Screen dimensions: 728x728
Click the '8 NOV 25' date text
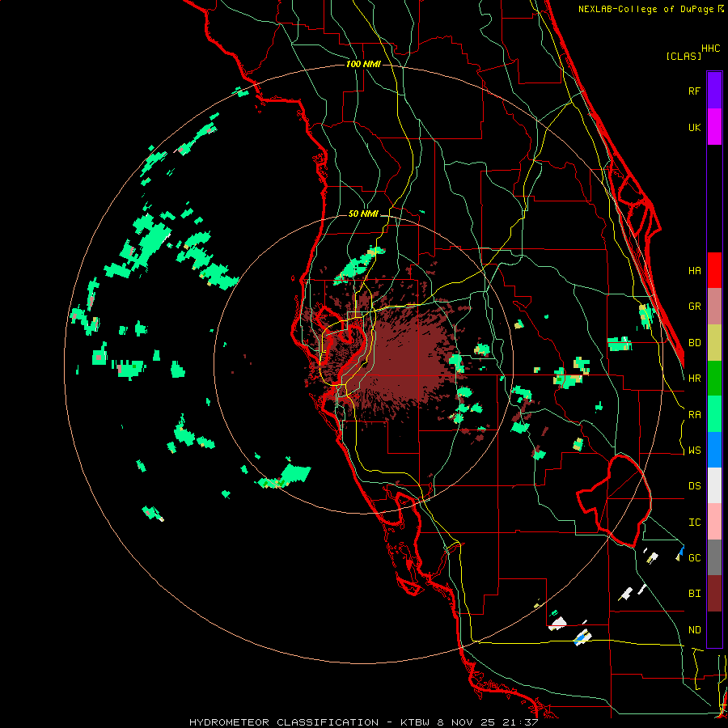click(468, 722)
